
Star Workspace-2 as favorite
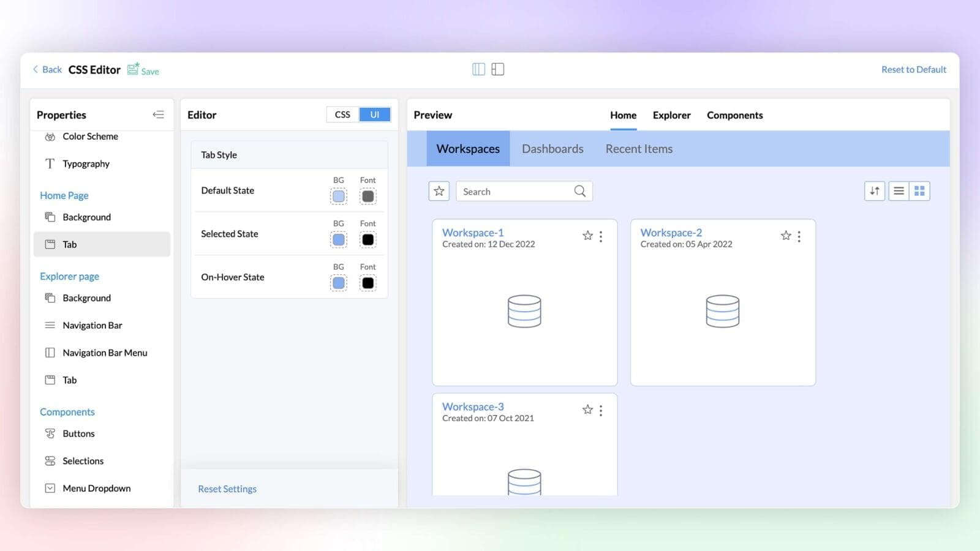pos(786,236)
